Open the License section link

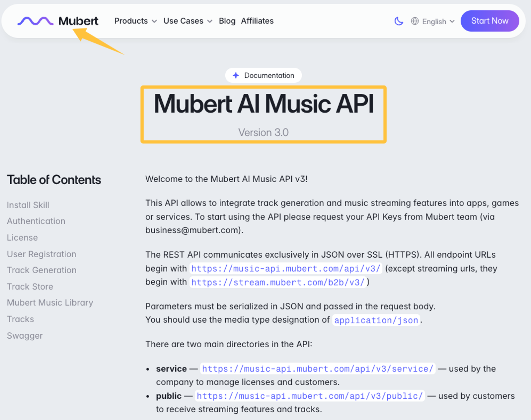[x=23, y=238]
